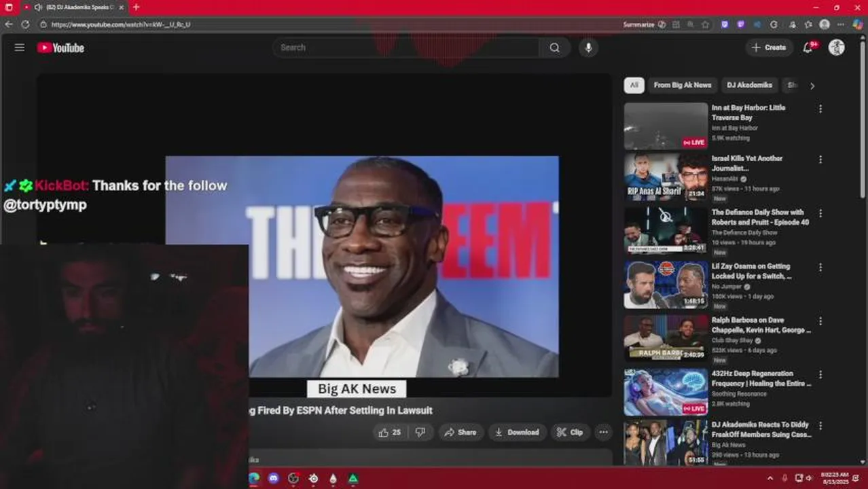Click the Summarize button in address bar

[644, 24]
